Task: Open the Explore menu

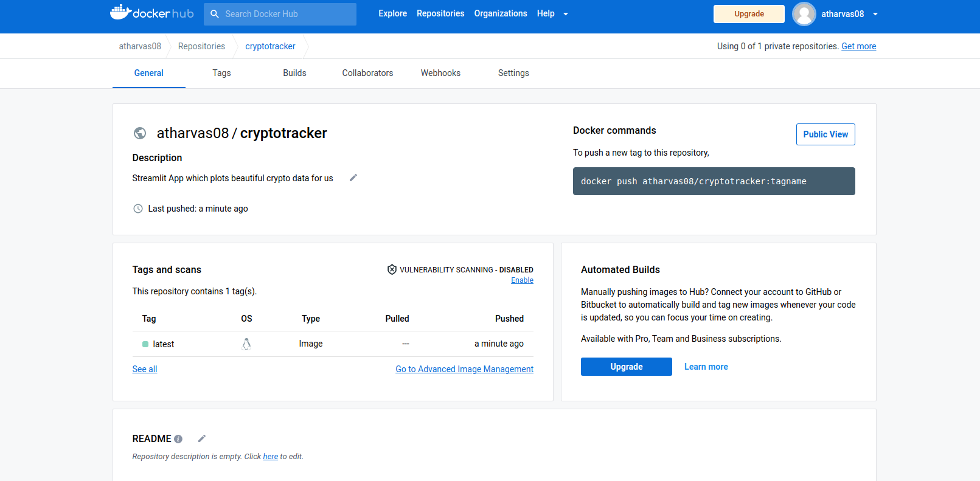Action: tap(393, 13)
